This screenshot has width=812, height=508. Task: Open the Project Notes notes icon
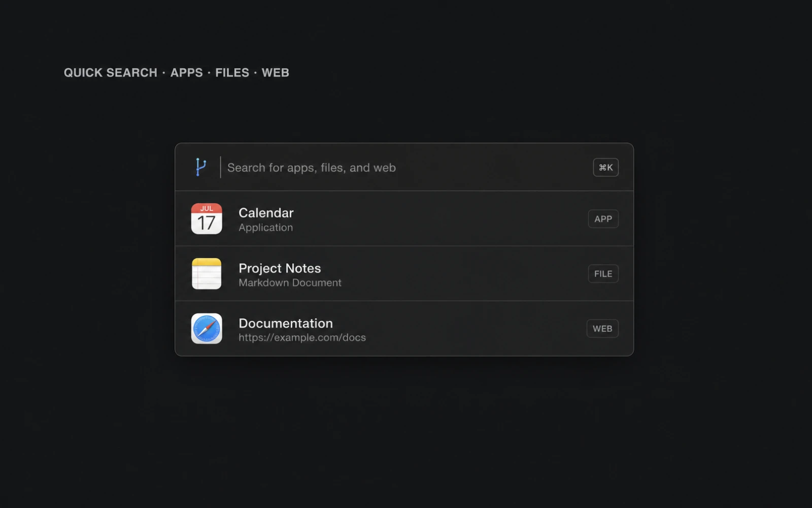(x=207, y=273)
